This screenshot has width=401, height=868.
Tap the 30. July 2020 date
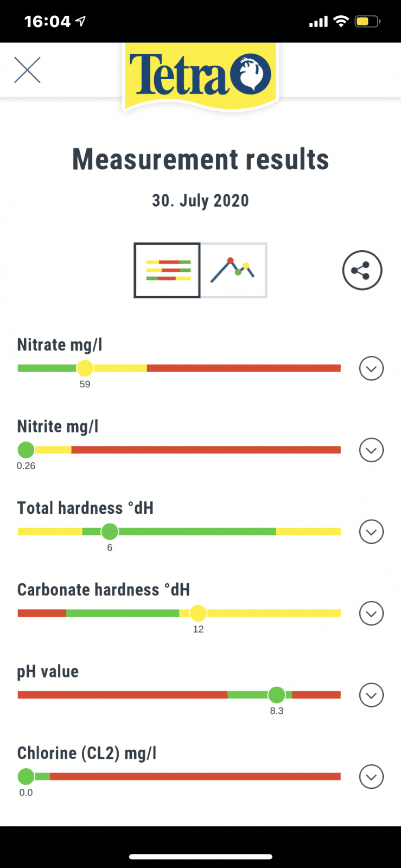click(200, 201)
